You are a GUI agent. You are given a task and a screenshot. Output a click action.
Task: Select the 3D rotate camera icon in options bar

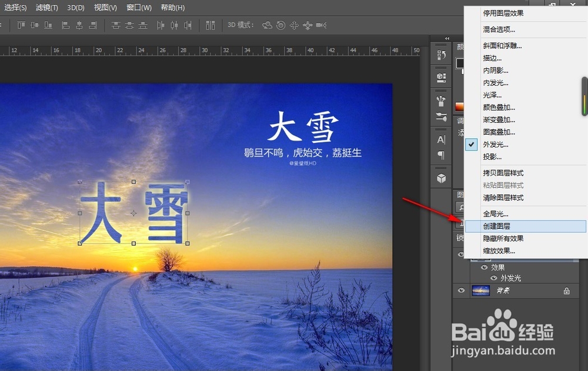266,25
